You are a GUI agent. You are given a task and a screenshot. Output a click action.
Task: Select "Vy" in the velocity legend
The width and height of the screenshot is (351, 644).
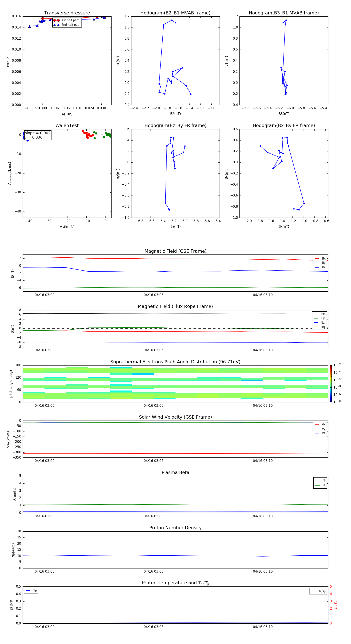(324, 429)
